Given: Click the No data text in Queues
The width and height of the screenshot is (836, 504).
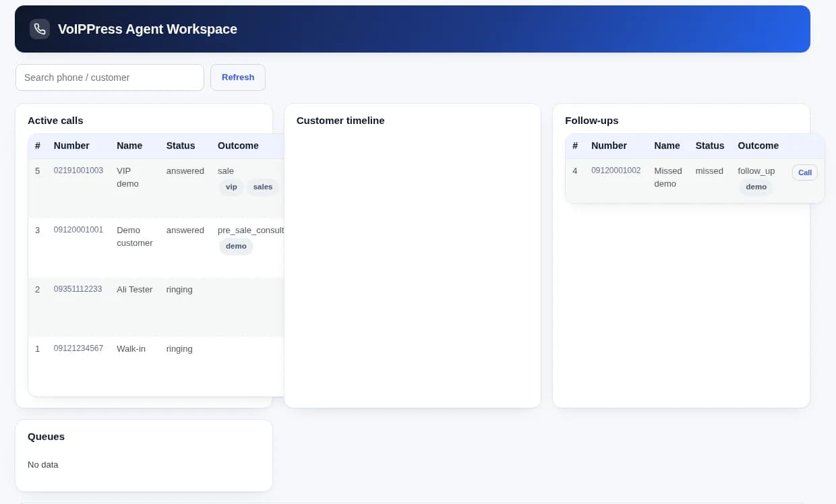Looking at the screenshot, I should pos(43,464).
